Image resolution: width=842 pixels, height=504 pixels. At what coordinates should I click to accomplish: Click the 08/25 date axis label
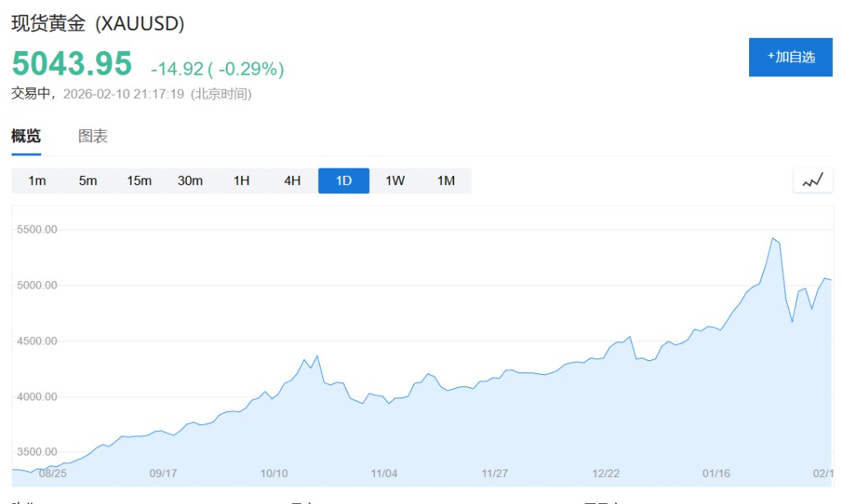52,473
